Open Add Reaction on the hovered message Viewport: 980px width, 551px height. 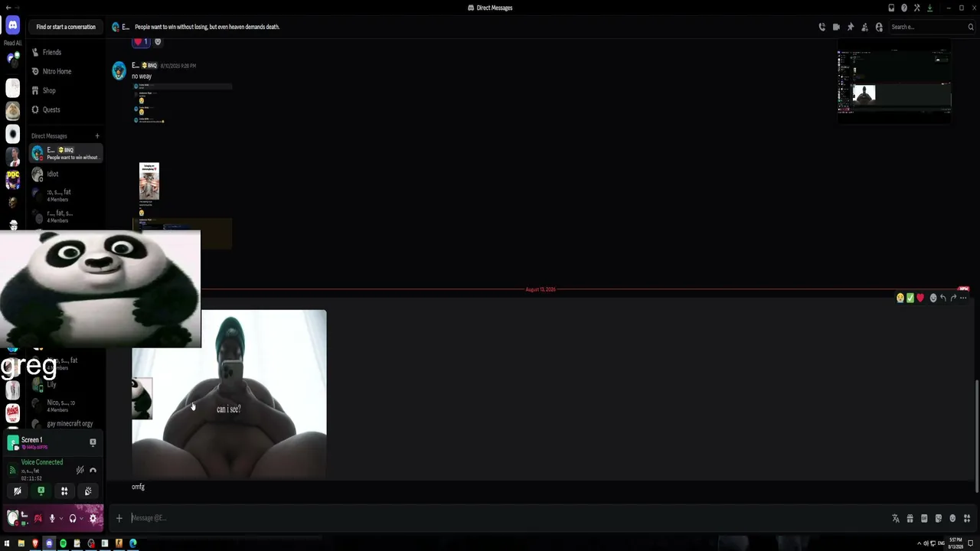[933, 298]
